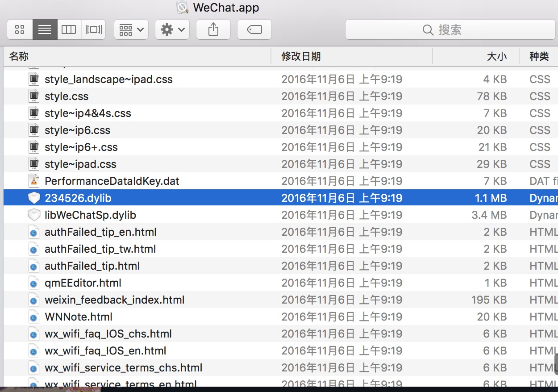Click Safari icon of wx_wifi_faq_IOS_chs.html
This screenshot has height=392, width=558.
33,334
